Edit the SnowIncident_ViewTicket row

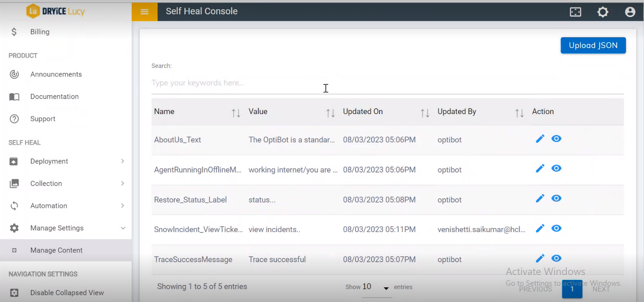[x=540, y=229]
